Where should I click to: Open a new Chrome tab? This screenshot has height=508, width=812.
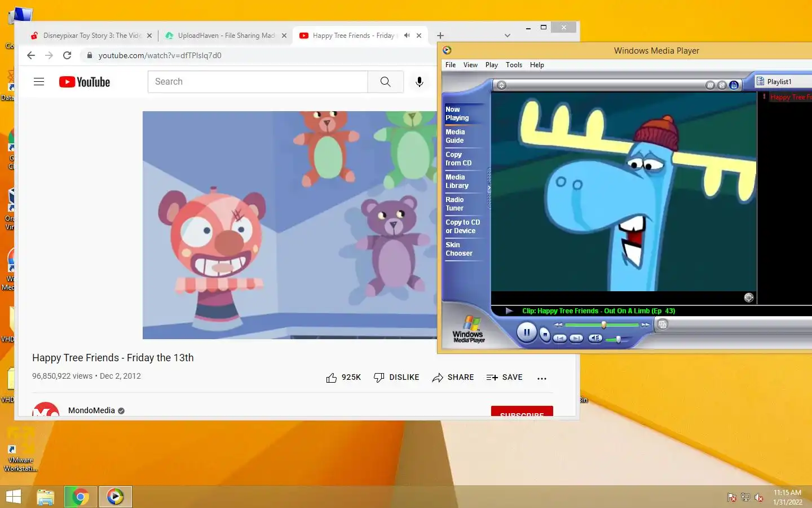pos(440,36)
